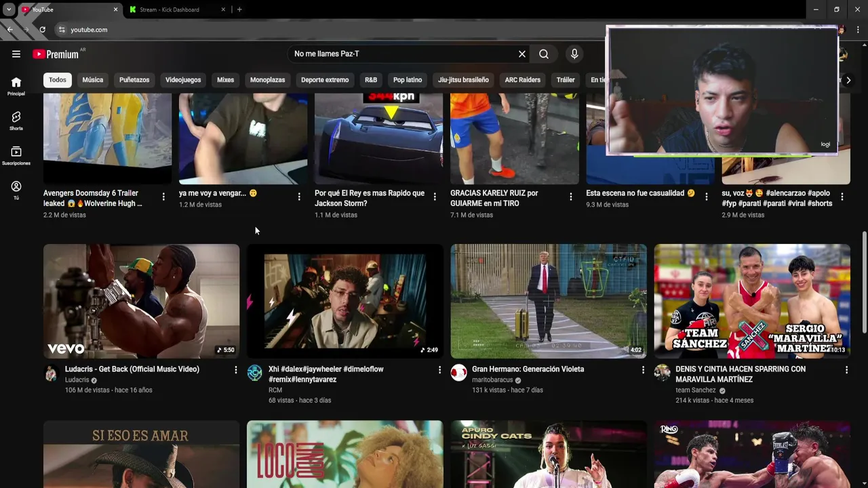Select the ARC Raiders chip
The width and height of the screenshot is (868, 488).
[x=522, y=80]
